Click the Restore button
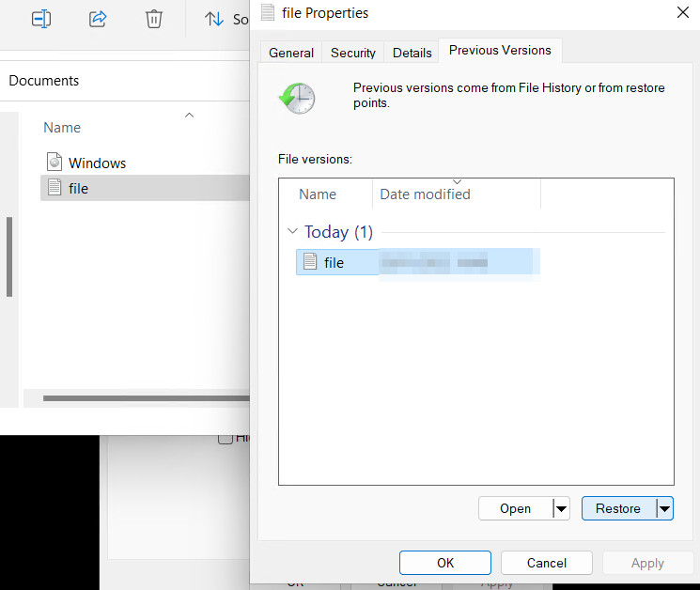The height and width of the screenshot is (590, 700). (x=618, y=508)
